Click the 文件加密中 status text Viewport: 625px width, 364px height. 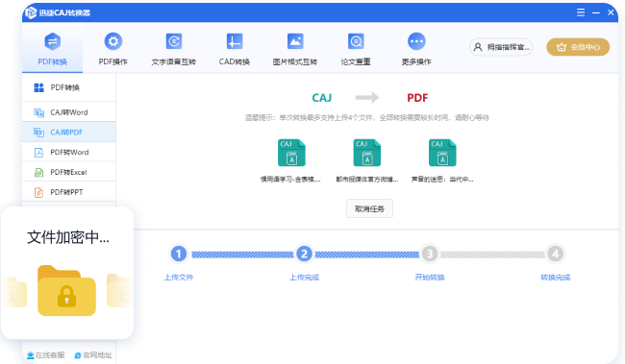[68, 237]
